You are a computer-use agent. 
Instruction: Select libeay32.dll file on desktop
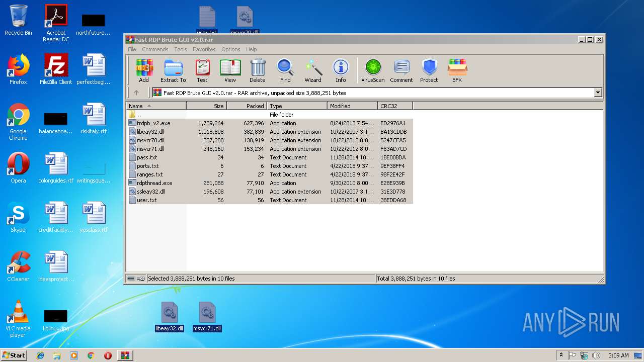(x=169, y=317)
